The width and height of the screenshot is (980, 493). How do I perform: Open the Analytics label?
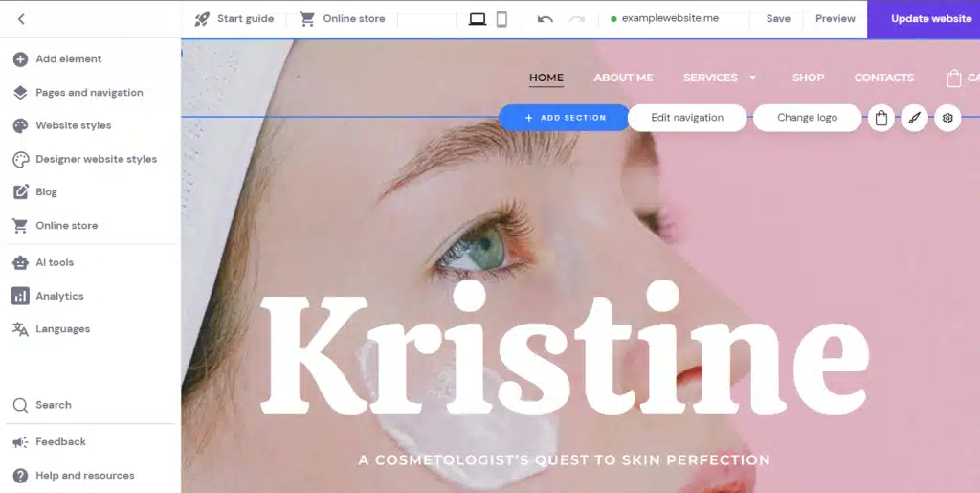click(x=59, y=296)
